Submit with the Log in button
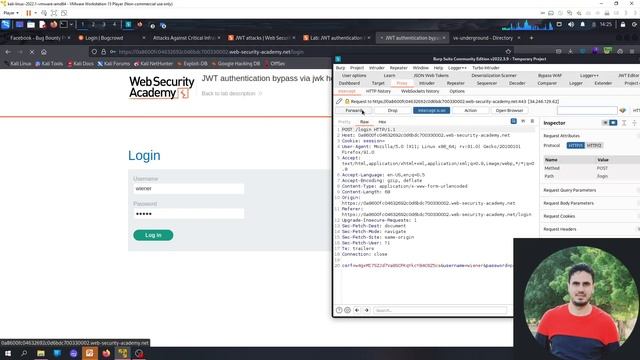Viewport: 640px width, 360px height. pyautogui.click(x=153, y=235)
